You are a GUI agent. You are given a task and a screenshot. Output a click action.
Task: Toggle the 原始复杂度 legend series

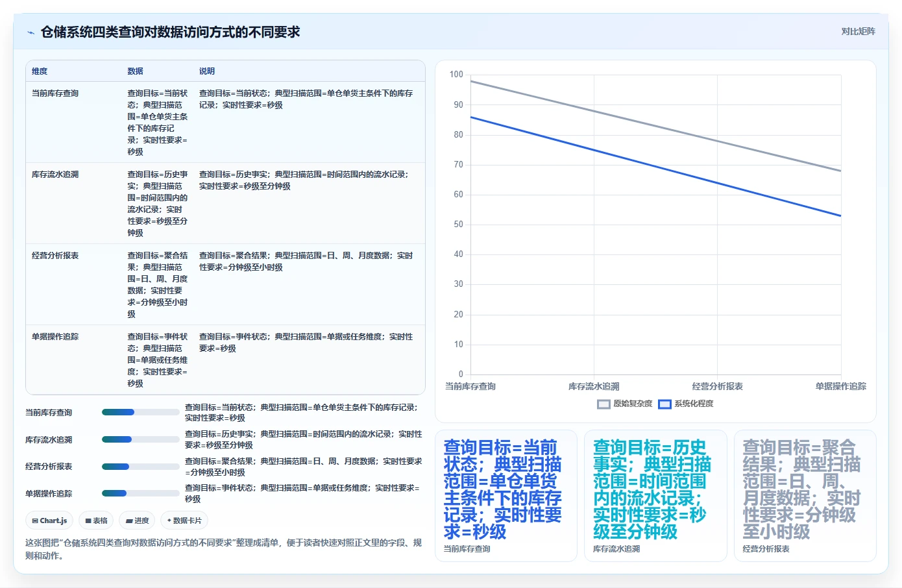[x=625, y=404]
